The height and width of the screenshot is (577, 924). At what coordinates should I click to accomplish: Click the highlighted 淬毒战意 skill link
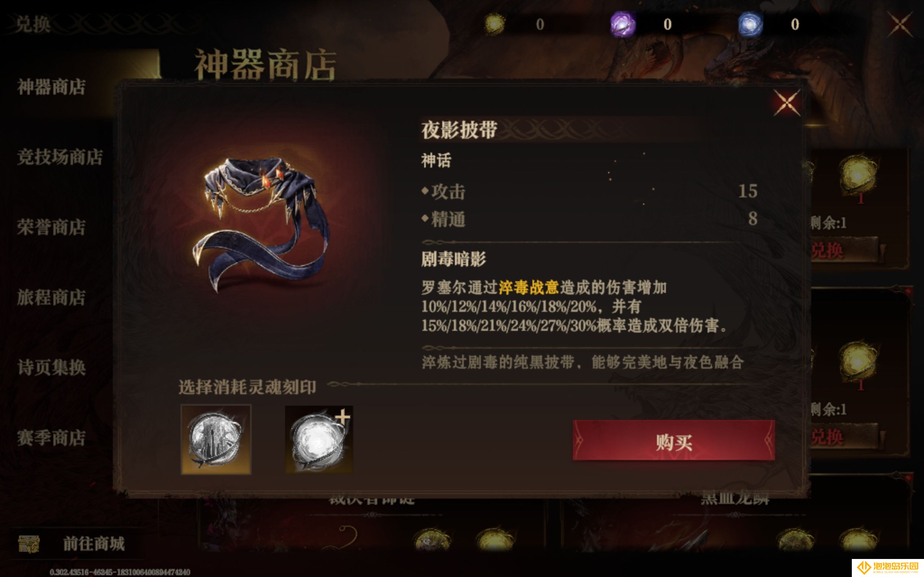point(528,287)
